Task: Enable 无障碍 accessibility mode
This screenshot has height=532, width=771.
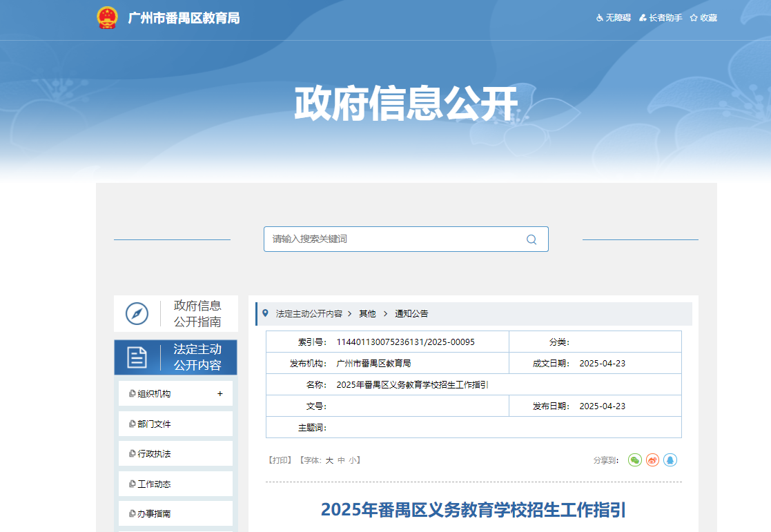Action: [x=613, y=18]
